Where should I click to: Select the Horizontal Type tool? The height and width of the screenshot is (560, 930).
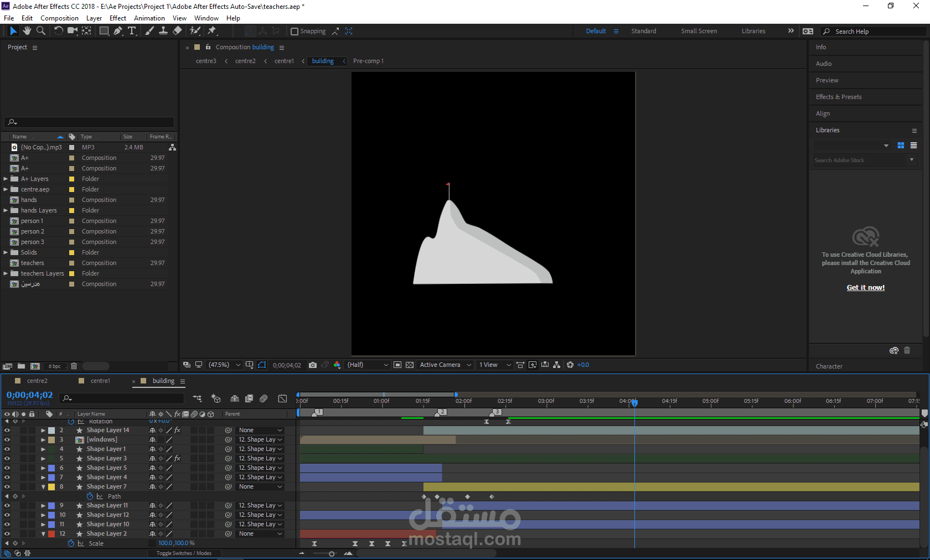coord(132,31)
